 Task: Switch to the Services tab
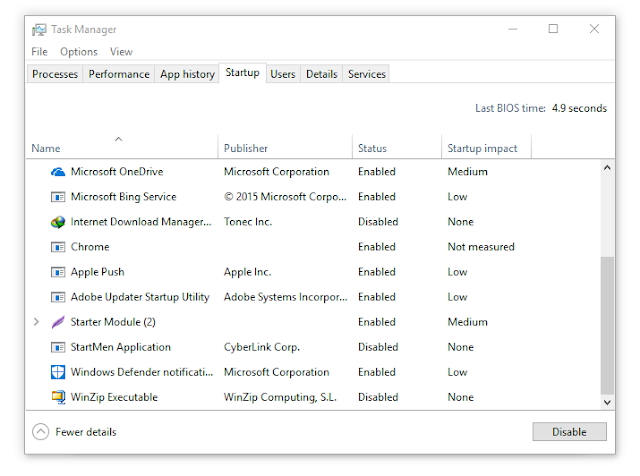point(367,74)
